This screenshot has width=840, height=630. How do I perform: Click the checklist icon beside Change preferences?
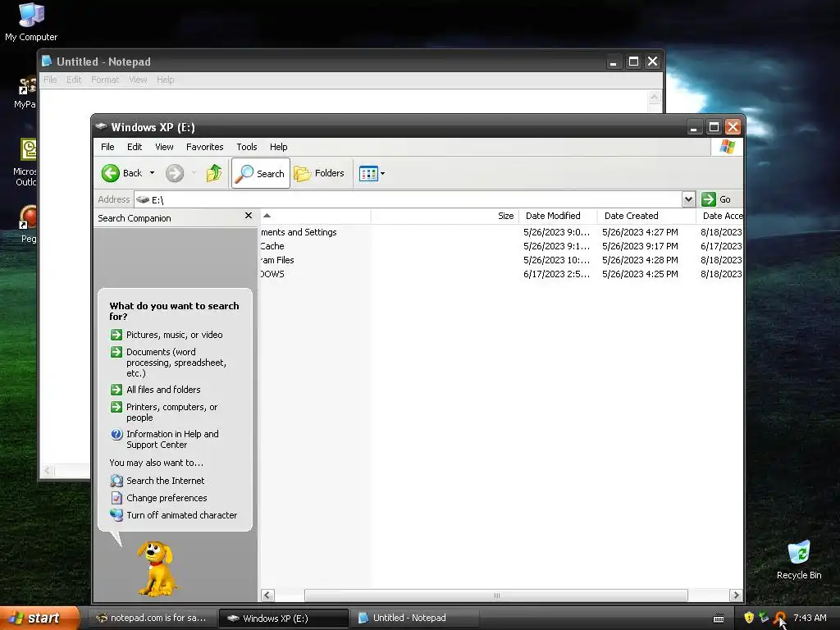pyautogui.click(x=116, y=498)
